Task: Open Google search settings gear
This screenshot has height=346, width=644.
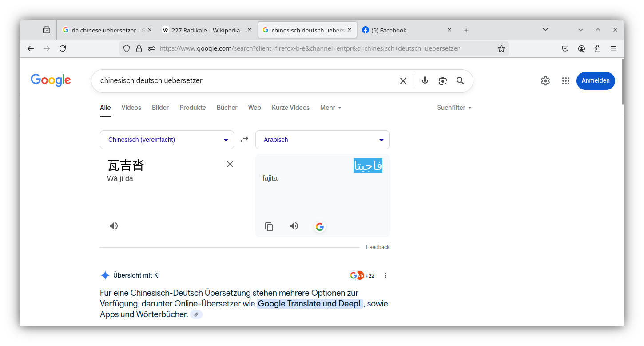Action: [x=545, y=80]
